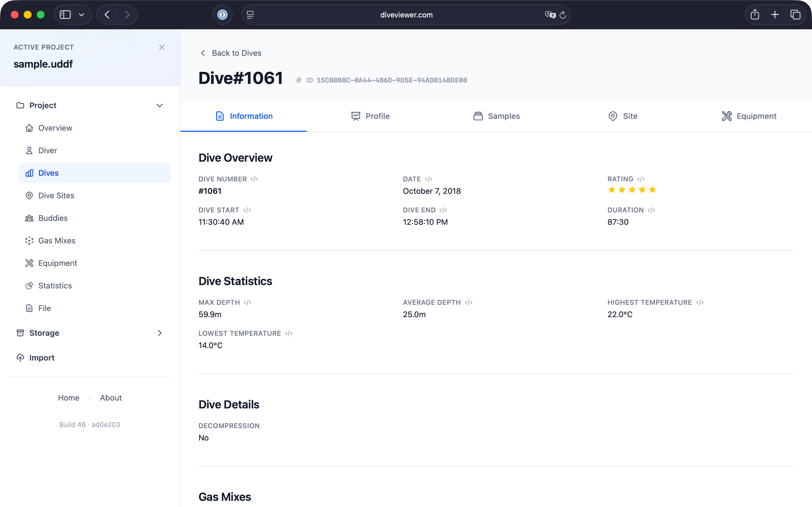
Task: Open the Samples tab
Action: tap(497, 116)
